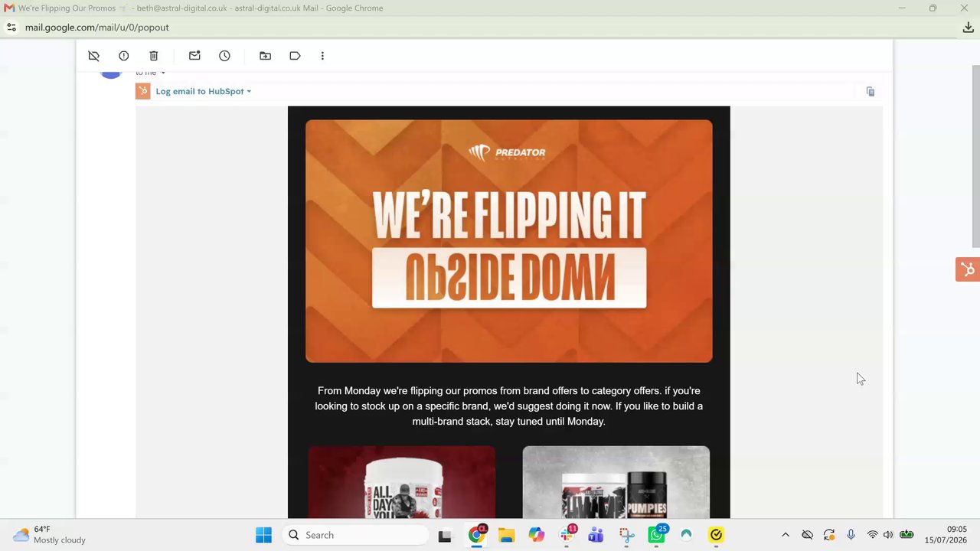980x551 pixels.
Task: Click the Gmail icon in the window title bar
Action: pos(9,8)
